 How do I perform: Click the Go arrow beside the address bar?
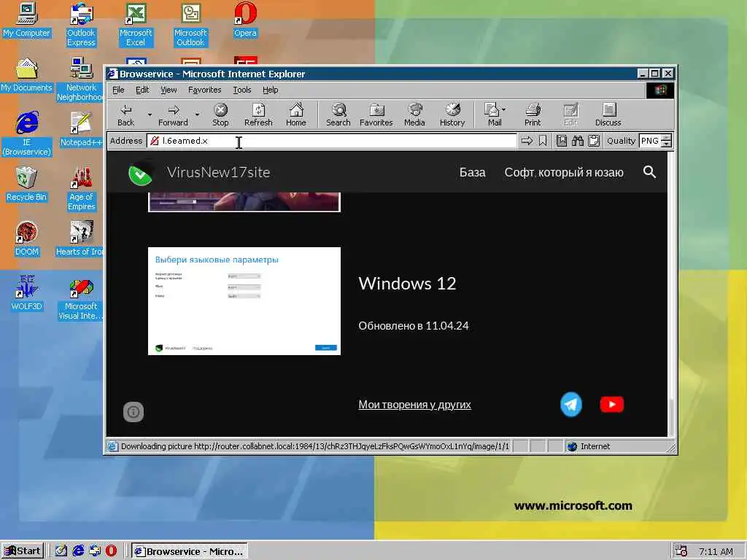coord(527,141)
